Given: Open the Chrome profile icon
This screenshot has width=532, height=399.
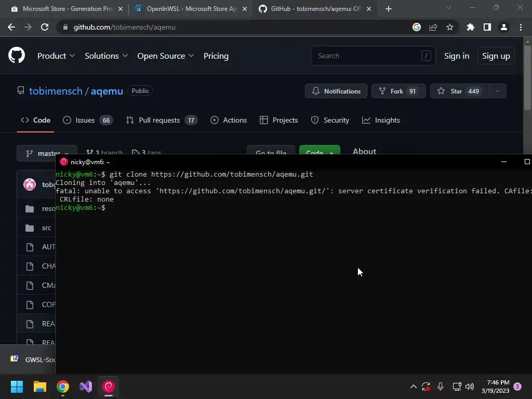Looking at the screenshot, I should pos(503,27).
